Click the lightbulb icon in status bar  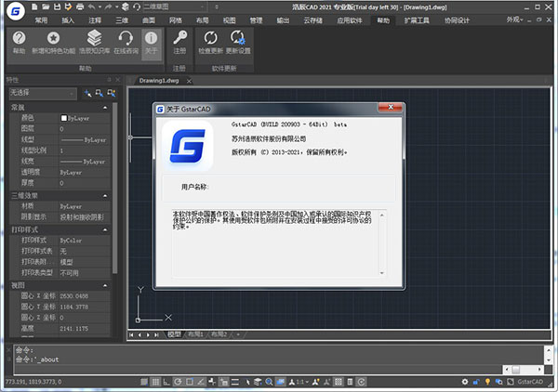[x=487, y=382]
